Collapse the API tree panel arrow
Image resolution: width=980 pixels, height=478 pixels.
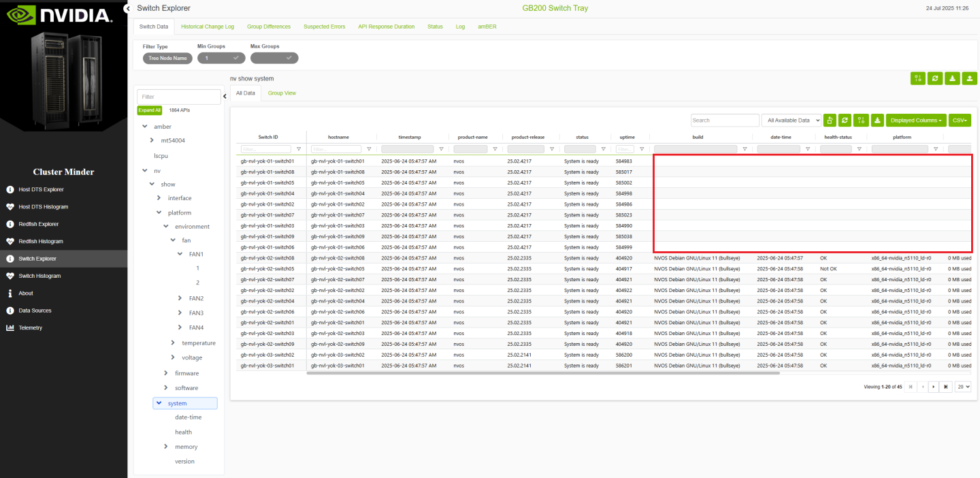(225, 97)
